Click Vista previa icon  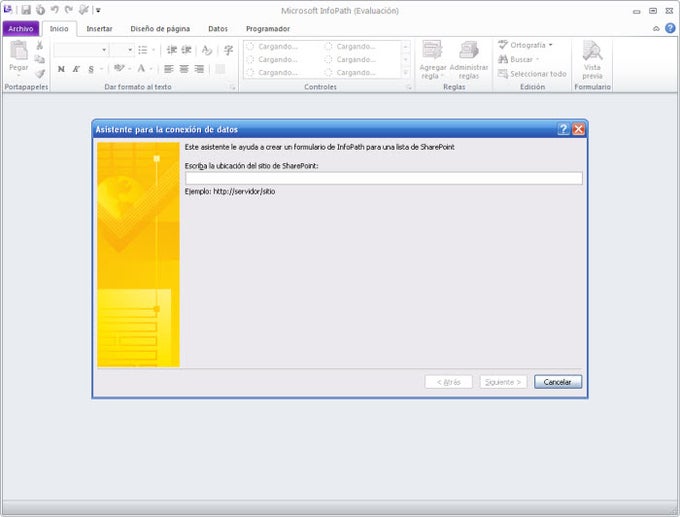click(x=592, y=50)
